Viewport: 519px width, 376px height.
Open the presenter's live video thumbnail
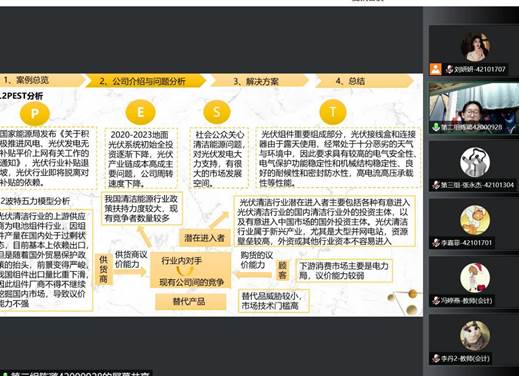pyautogui.click(x=474, y=108)
